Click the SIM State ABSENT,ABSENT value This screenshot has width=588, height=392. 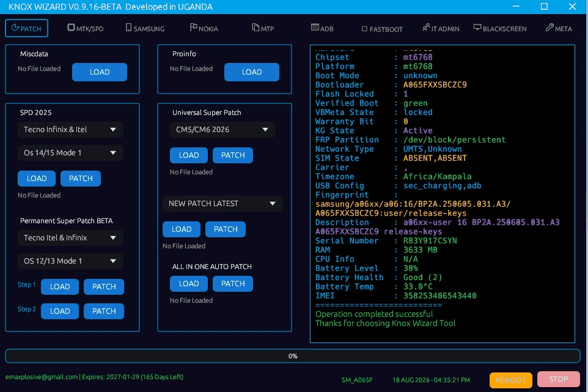[435, 158]
